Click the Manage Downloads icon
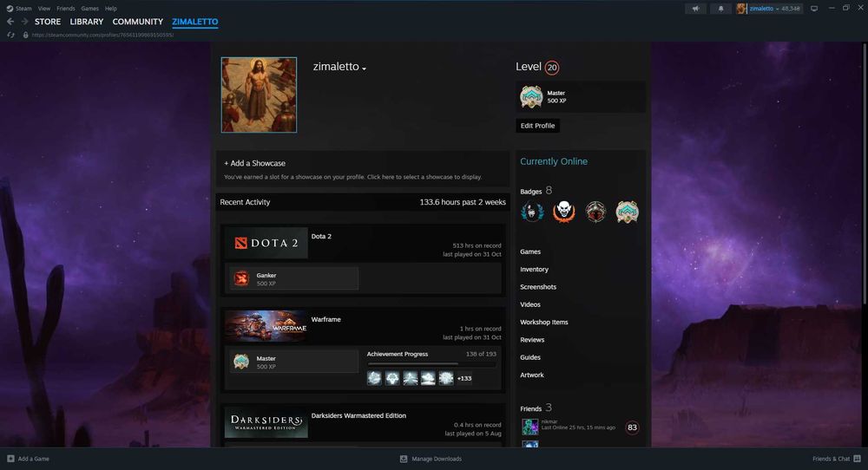This screenshot has height=470, width=868. coord(404,459)
